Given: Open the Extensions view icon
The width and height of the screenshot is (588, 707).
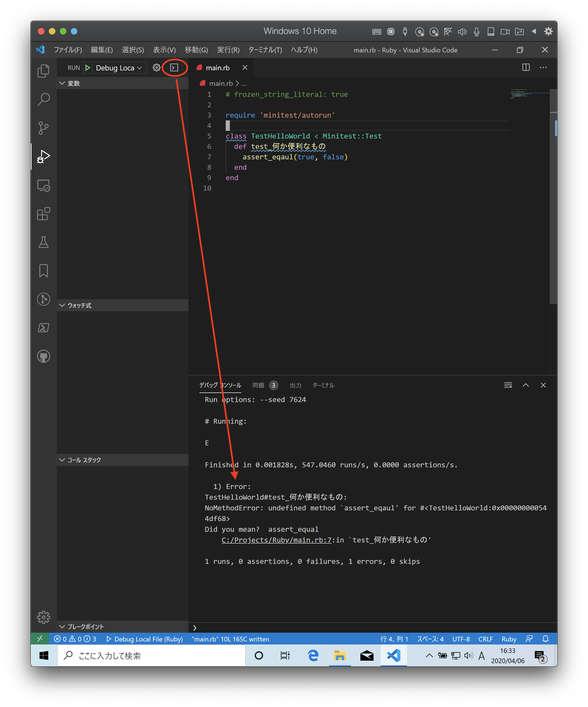Looking at the screenshot, I should tap(43, 213).
